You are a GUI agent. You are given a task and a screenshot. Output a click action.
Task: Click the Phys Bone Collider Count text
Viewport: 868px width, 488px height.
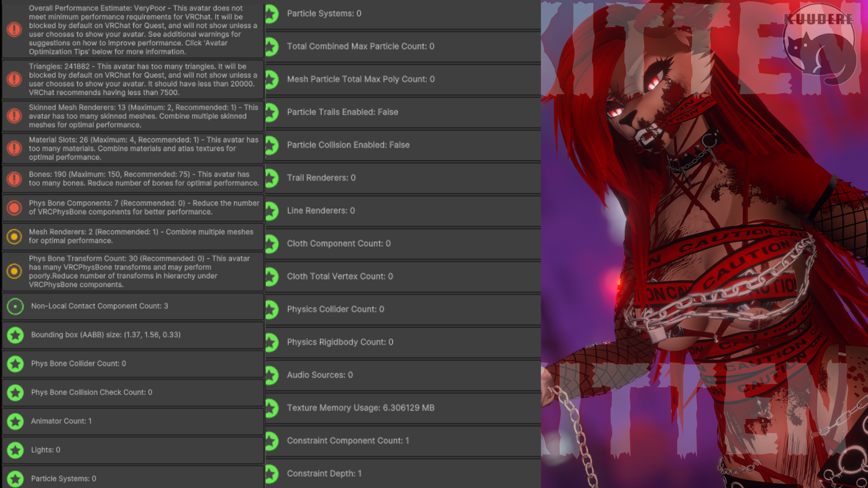click(x=78, y=364)
